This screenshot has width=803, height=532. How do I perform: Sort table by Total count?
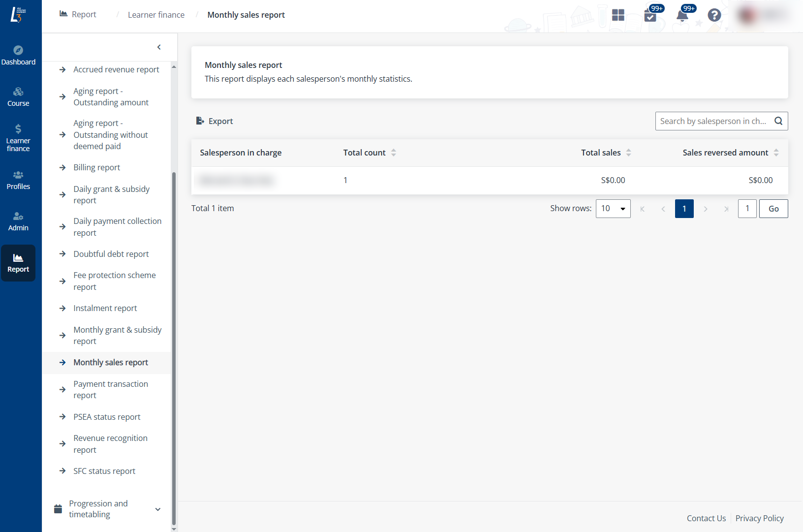(394, 153)
